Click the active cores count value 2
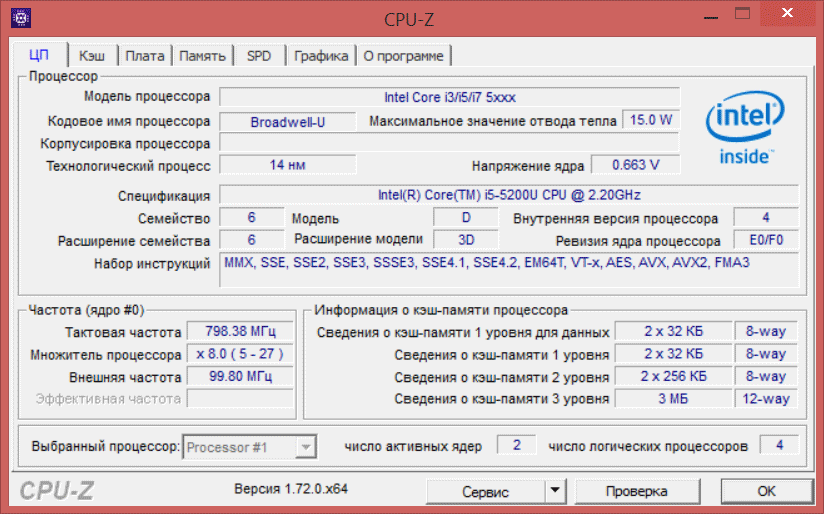This screenshot has height=514, width=824. click(517, 445)
